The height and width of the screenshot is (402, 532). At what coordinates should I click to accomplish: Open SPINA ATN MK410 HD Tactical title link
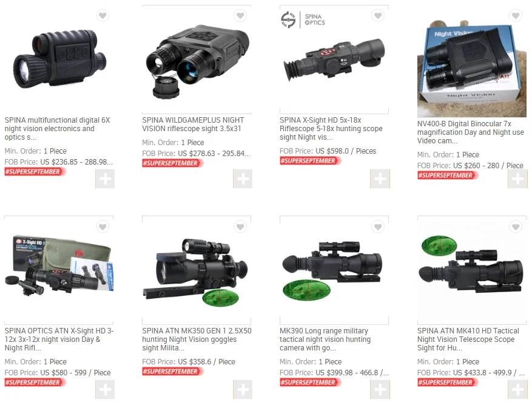click(x=468, y=339)
